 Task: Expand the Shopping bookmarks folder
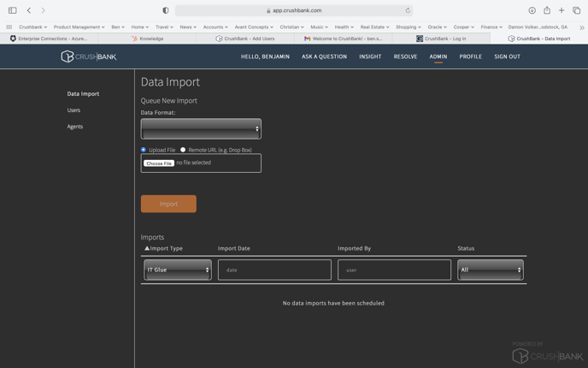pos(409,27)
